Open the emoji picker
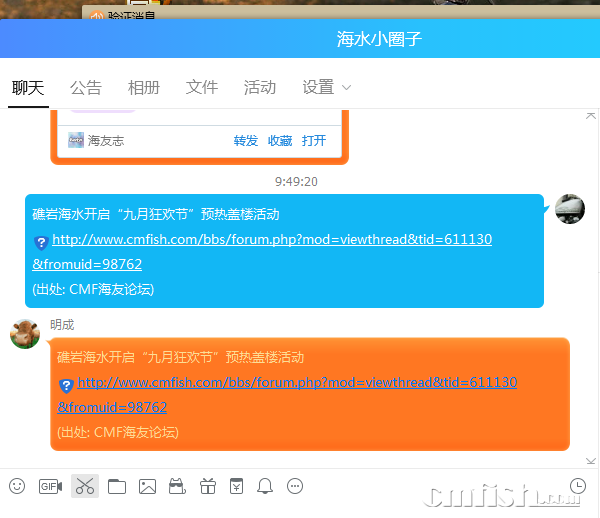Screen dimensions: 600x518 click(x=17, y=486)
